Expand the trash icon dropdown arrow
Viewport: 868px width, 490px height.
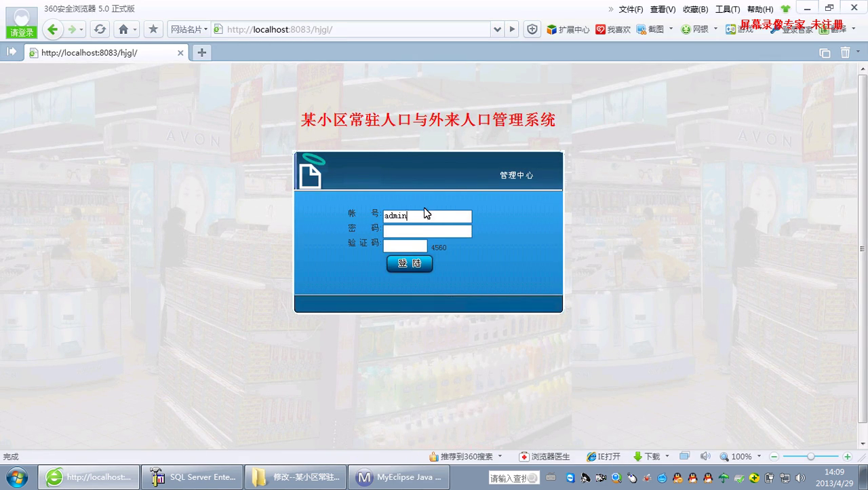(858, 52)
